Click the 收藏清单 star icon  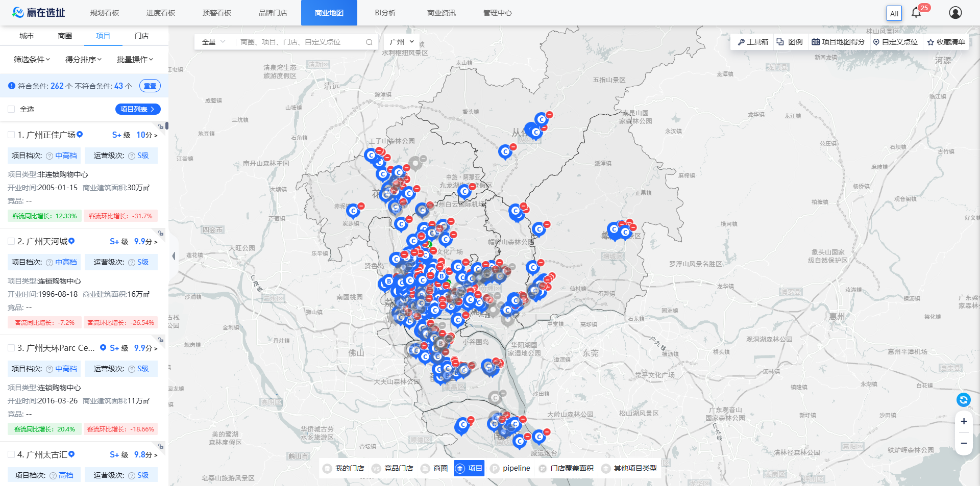(930, 42)
